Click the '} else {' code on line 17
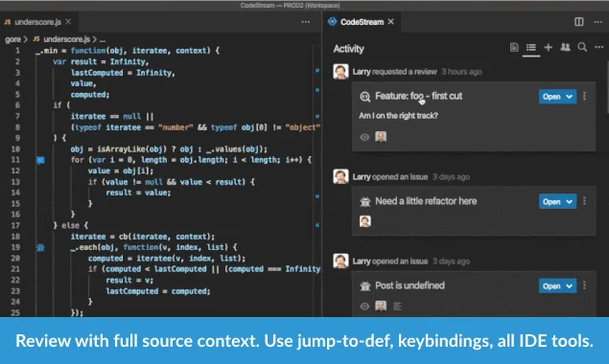This screenshot has height=364, width=609. click(71, 225)
